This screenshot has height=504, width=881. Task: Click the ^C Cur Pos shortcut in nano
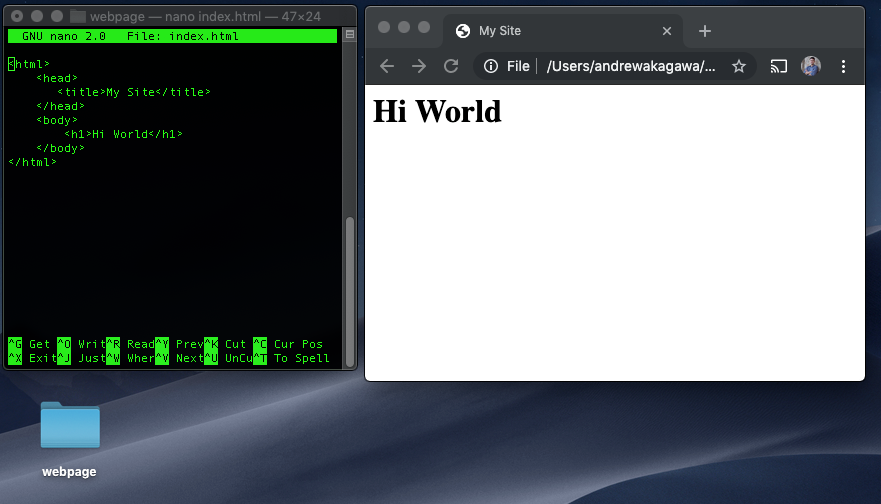pos(288,344)
